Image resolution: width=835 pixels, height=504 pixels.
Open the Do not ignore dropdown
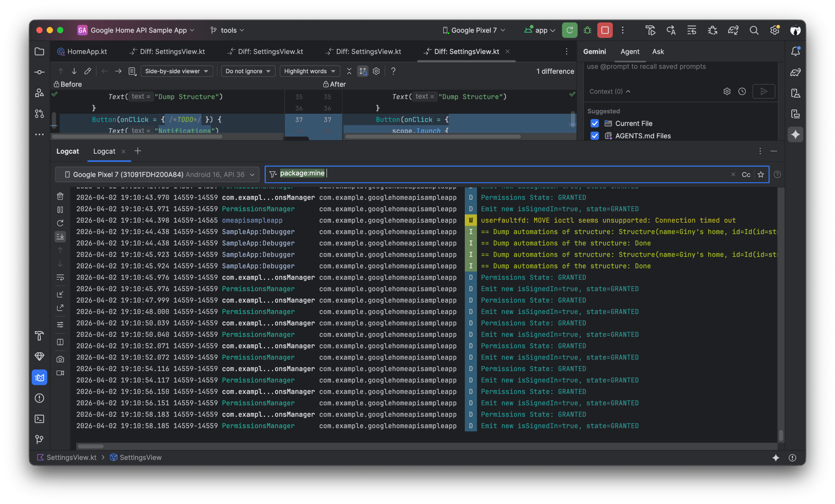click(x=248, y=71)
